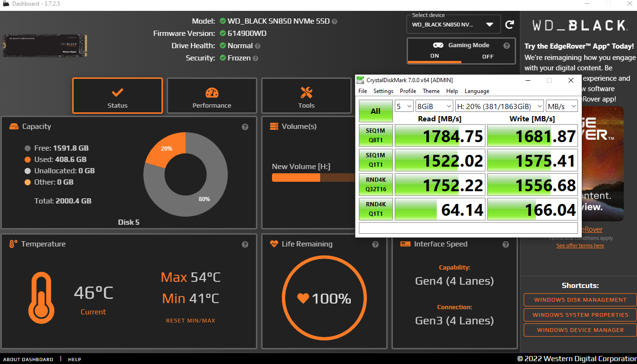Switch to the Tools tab
The width and height of the screenshot is (637, 364).
point(306,96)
